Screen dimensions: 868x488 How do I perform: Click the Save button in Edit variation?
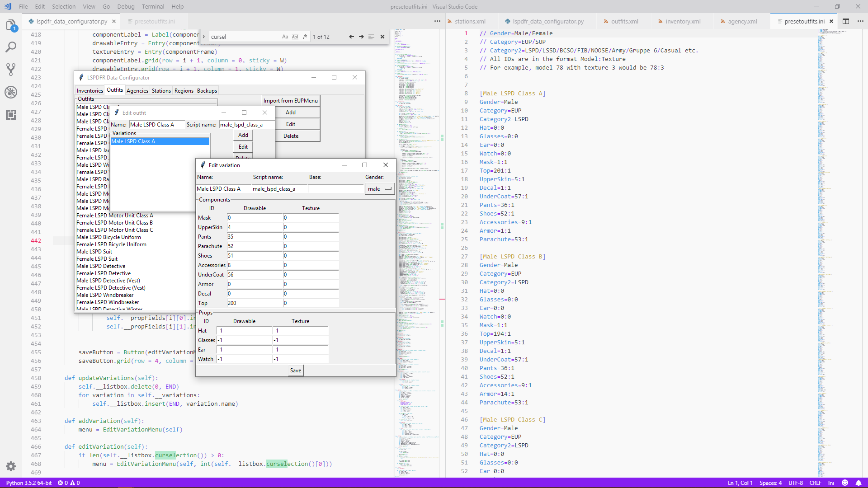296,371
